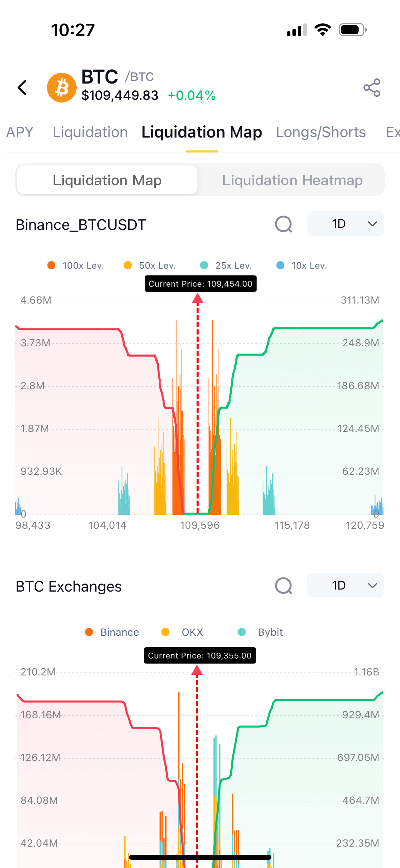The height and width of the screenshot is (868, 400).
Task: Tap the Wi-Fi status icon
Action: [323, 30]
